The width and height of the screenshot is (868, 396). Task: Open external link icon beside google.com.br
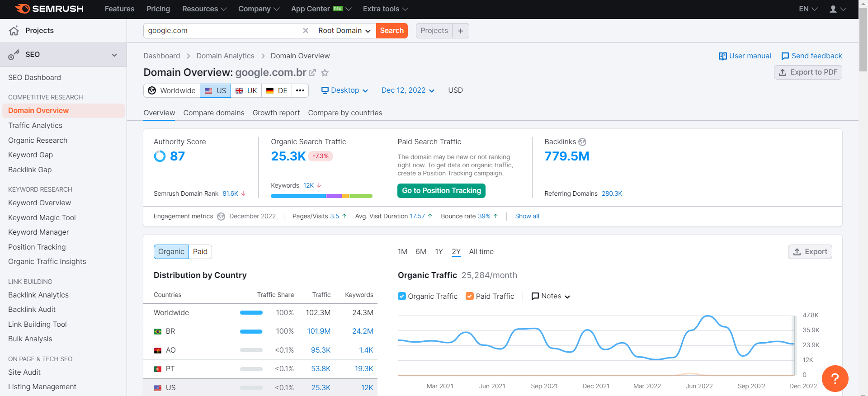(312, 72)
